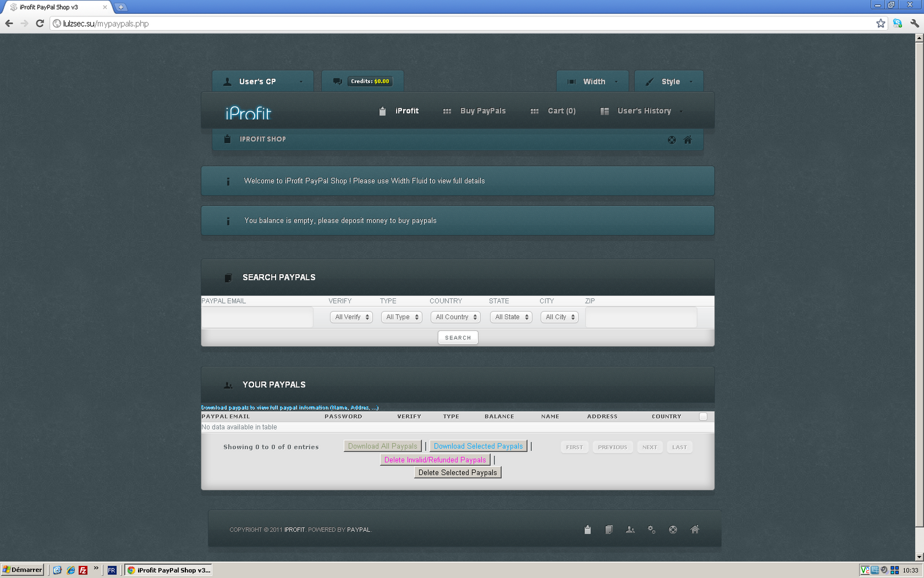The height and width of the screenshot is (578, 924).
Task: Go to Buy PayPals in the navigation
Action: point(474,111)
